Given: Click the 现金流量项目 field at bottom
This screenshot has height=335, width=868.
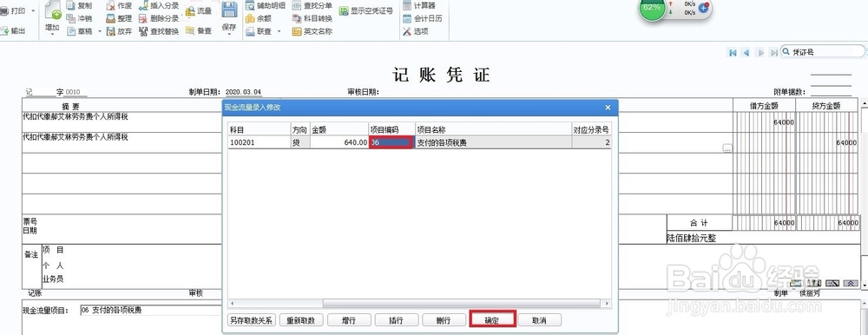Looking at the screenshot, I should click(150, 310).
